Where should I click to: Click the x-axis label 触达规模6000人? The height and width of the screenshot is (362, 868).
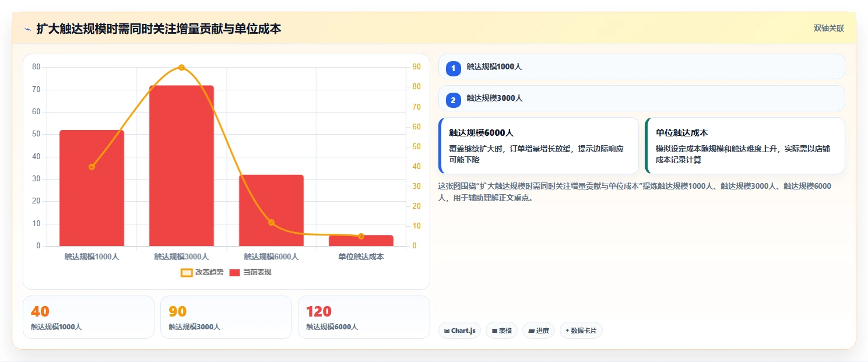(x=271, y=256)
